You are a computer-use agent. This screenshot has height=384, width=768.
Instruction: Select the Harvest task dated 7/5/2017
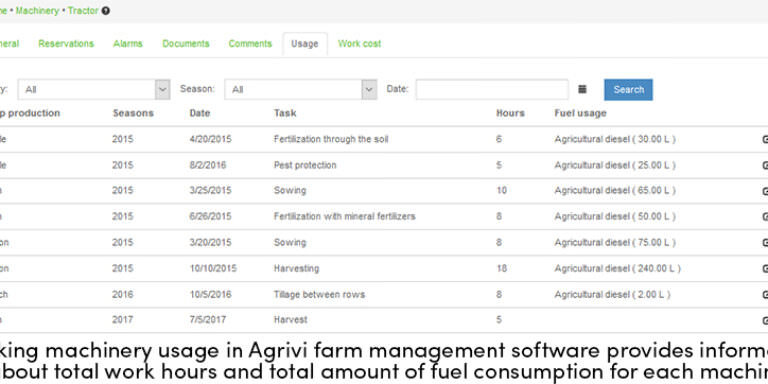coord(290,320)
